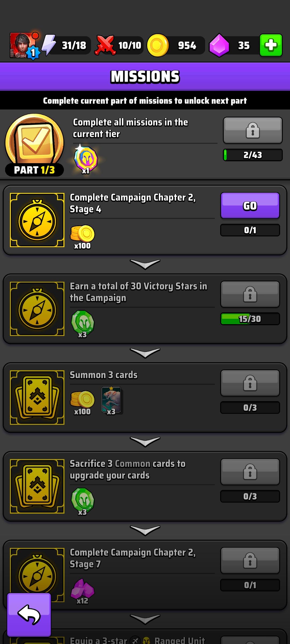Image resolution: width=290 pixels, height=644 pixels.
Task: Tap the crossed swords battle tickets icon
Action: tap(105, 45)
